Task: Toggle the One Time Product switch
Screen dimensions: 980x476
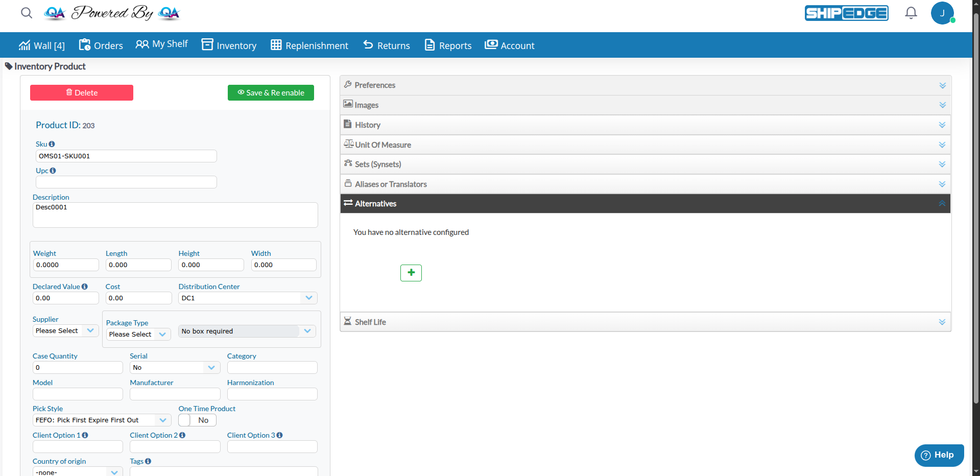Action: click(197, 420)
